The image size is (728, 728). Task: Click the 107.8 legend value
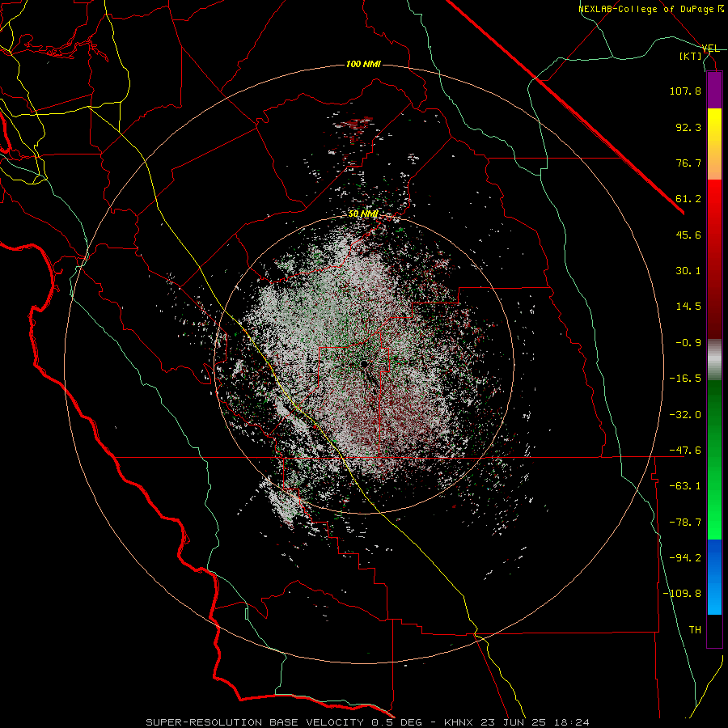(x=685, y=91)
